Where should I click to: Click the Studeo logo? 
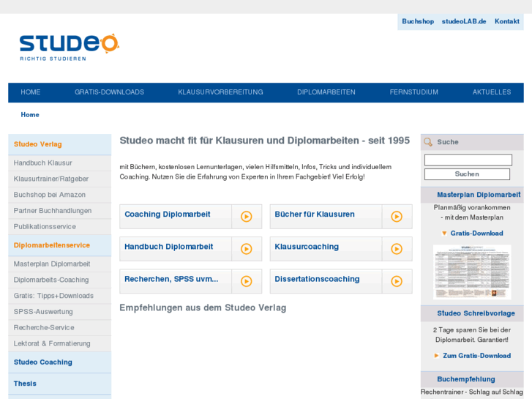pyautogui.click(x=70, y=47)
